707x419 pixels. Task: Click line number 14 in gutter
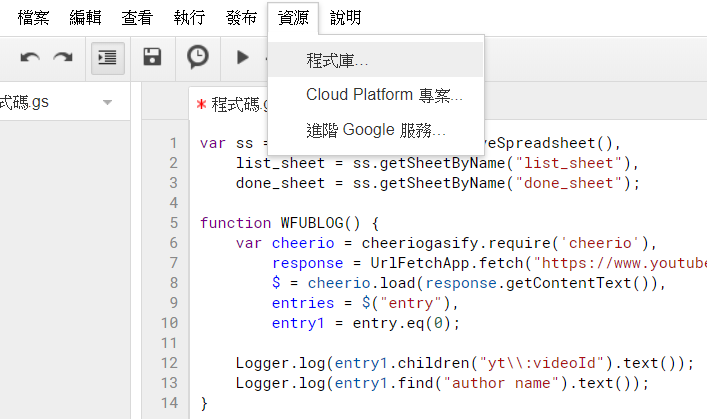[170, 403]
